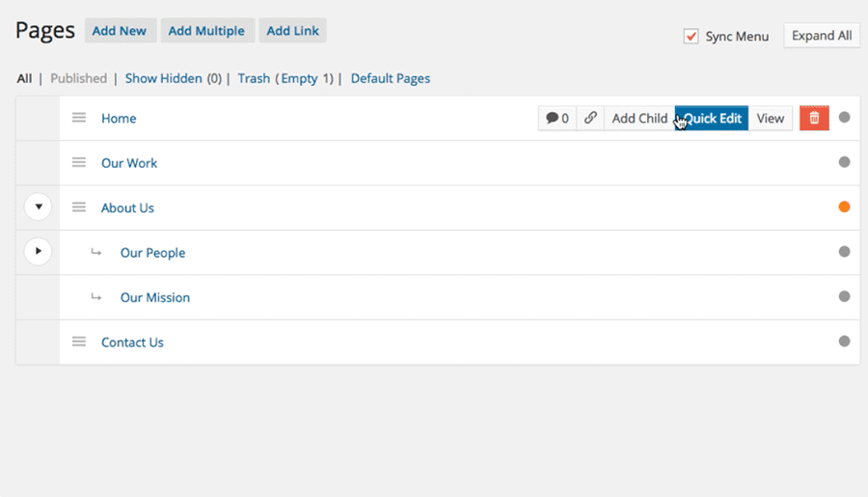Click the drag handle beside Home
Viewport: 868px width, 497px height.
(79, 118)
